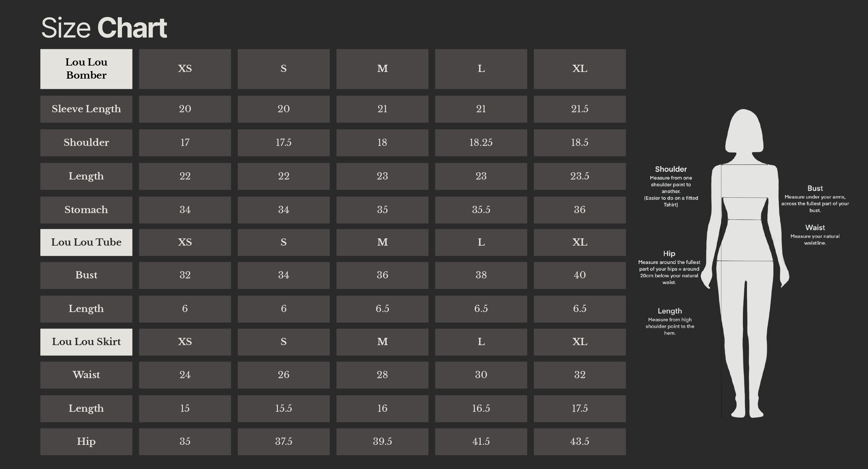Select the 15.5 skirt length S cell

pos(283,408)
